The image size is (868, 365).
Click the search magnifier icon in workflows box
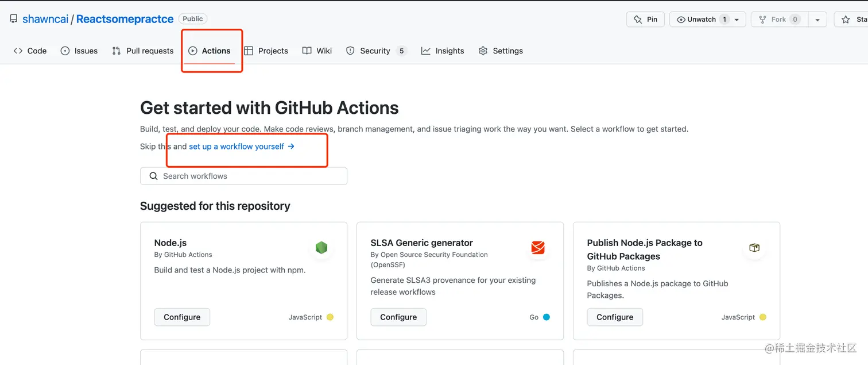point(153,176)
